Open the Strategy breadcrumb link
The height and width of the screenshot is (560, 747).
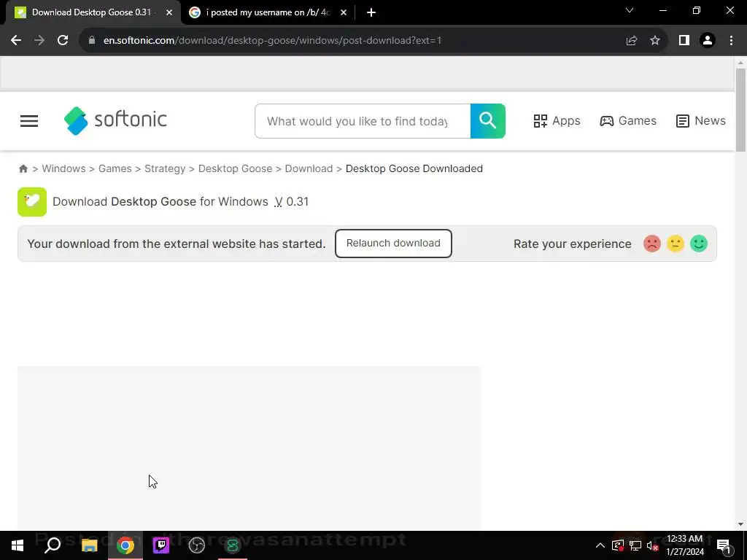[x=165, y=168]
